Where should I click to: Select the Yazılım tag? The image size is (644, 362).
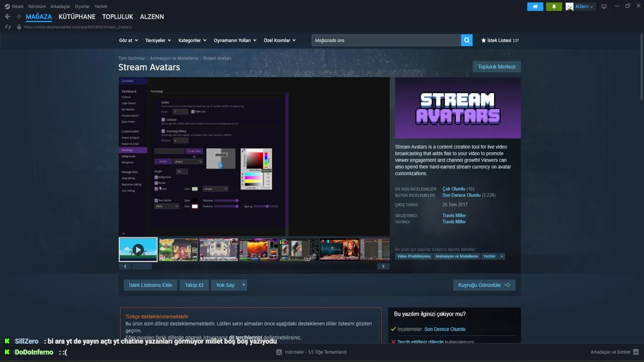pos(489,256)
